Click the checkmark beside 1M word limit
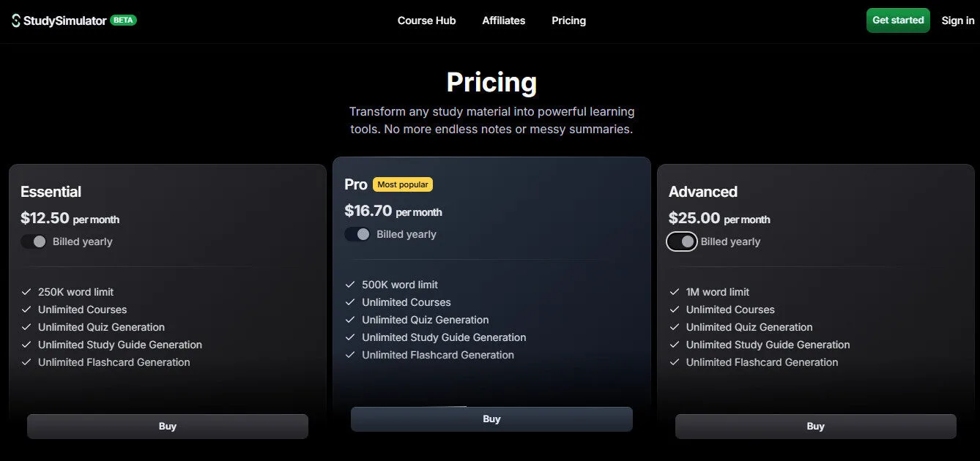This screenshot has height=461, width=980. pyautogui.click(x=675, y=292)
